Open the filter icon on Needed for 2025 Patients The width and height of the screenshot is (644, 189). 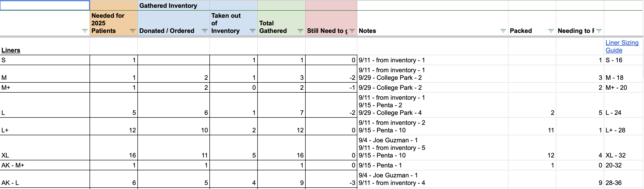point(133,31)
